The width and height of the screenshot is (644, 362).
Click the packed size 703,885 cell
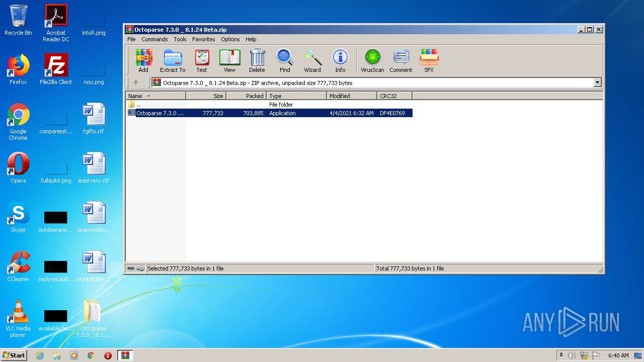point(254,113)
